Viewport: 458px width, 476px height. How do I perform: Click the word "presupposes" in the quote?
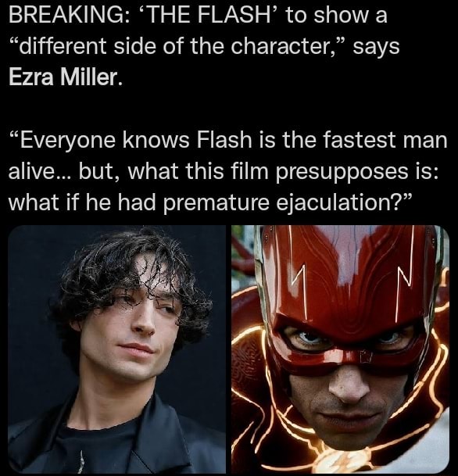pos(342,172)
